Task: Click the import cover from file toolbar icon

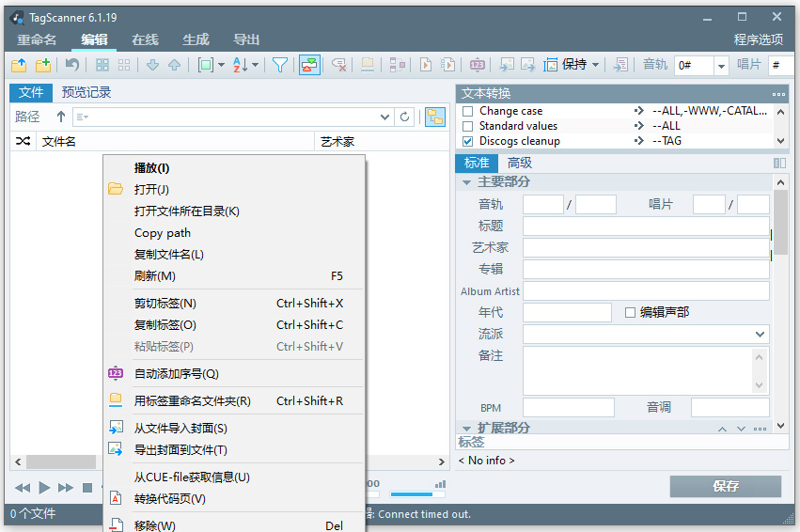Action: tap(506, 65)
